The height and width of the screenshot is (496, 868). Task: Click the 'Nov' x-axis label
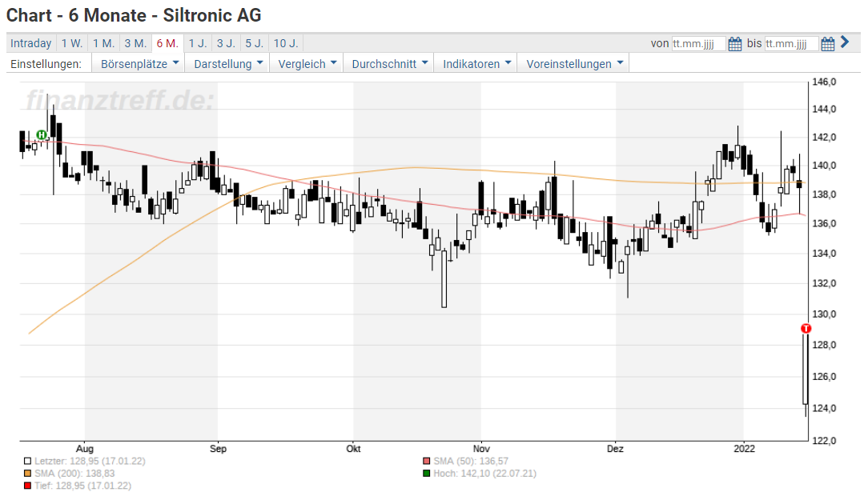tap(481, 449)
